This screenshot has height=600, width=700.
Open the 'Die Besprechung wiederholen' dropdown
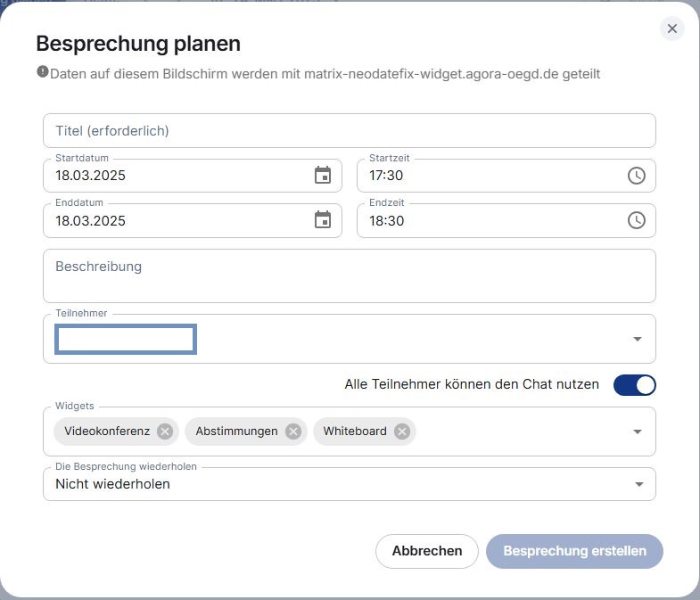click(x=349, y=484)
